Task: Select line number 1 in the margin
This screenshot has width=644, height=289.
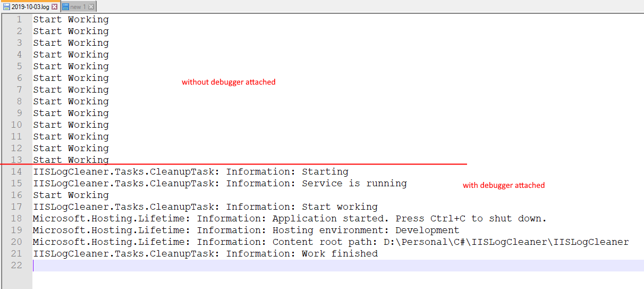Action: [x=19, y=20]
